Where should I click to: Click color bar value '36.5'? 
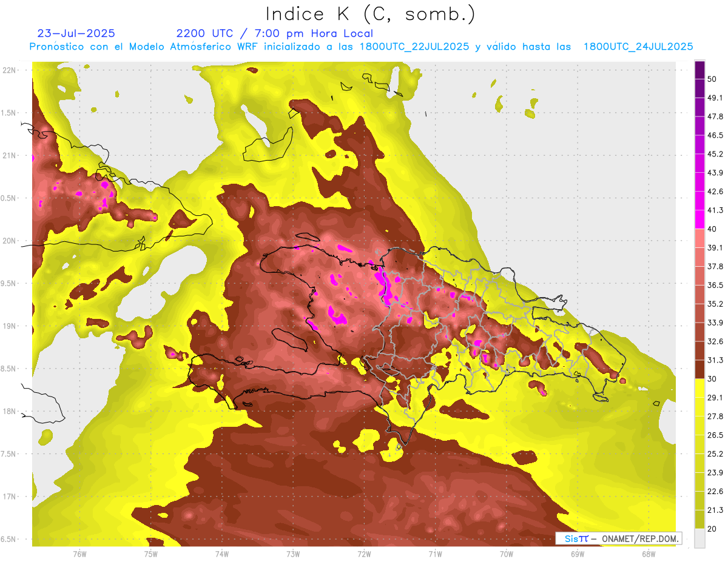715,285
